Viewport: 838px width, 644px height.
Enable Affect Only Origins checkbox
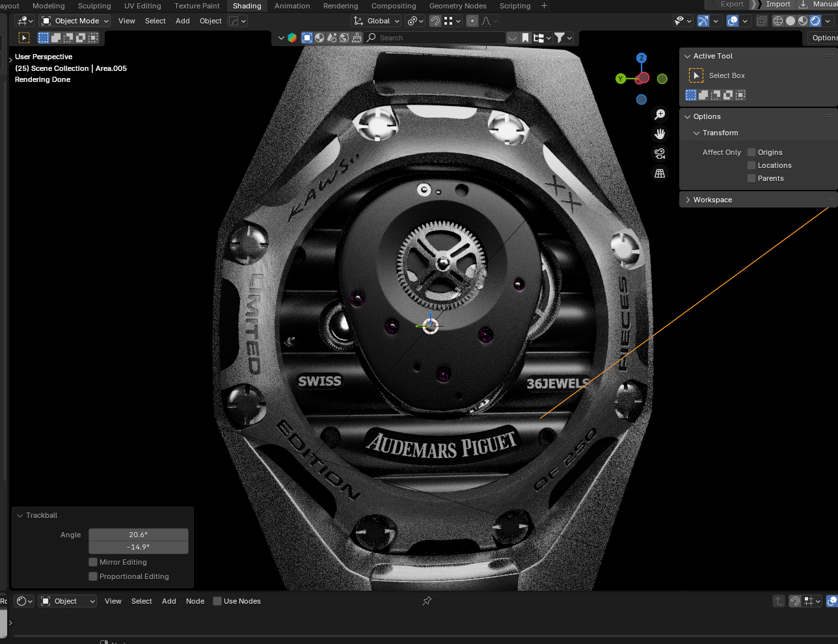point(751,152)
